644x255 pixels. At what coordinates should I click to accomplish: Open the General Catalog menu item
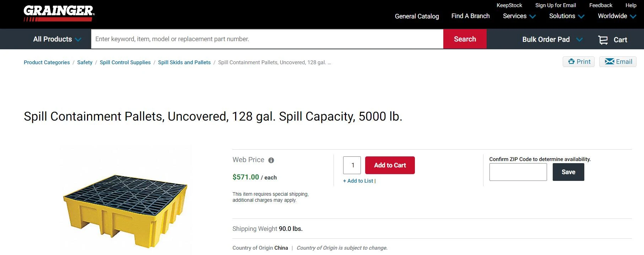click(417, 16)
